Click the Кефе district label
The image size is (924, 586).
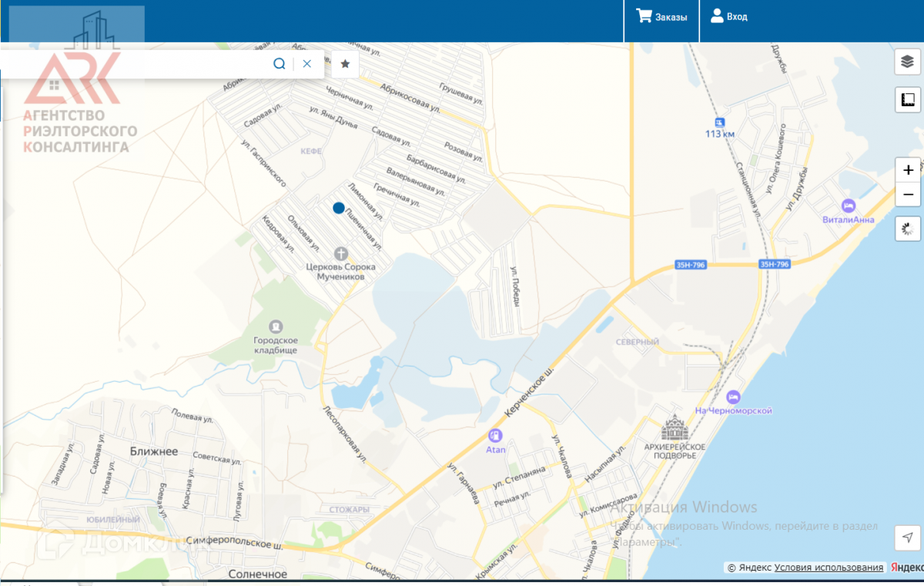point(311,151)
